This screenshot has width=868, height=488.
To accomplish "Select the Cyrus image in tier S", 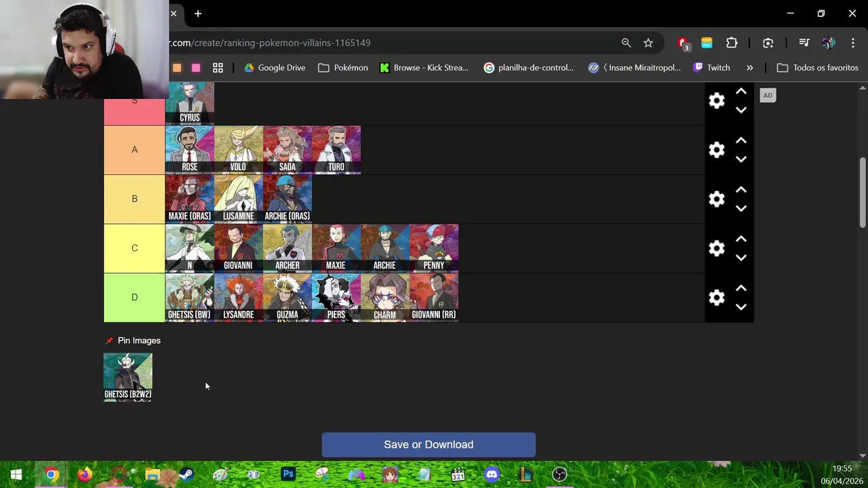I will pyautogui.click(x=190, y=103).
